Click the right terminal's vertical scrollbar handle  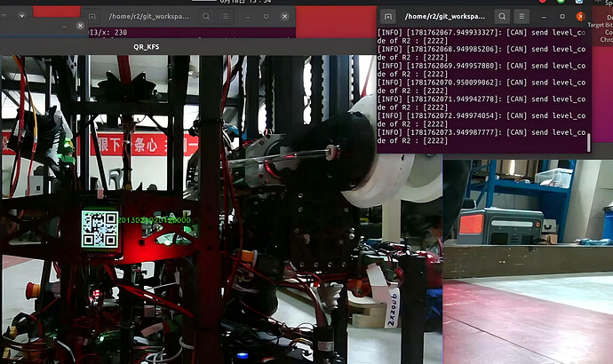point(588,143)
